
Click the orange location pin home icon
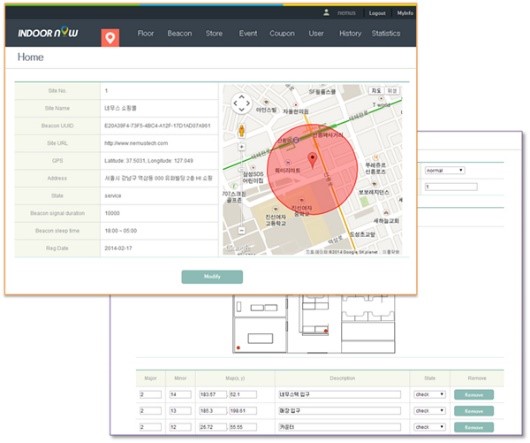[110, 38]
